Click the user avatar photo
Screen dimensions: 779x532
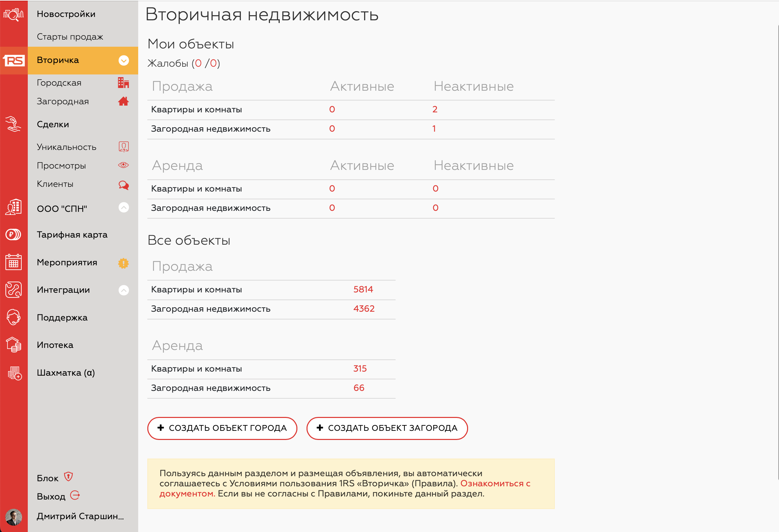point(14,517)
